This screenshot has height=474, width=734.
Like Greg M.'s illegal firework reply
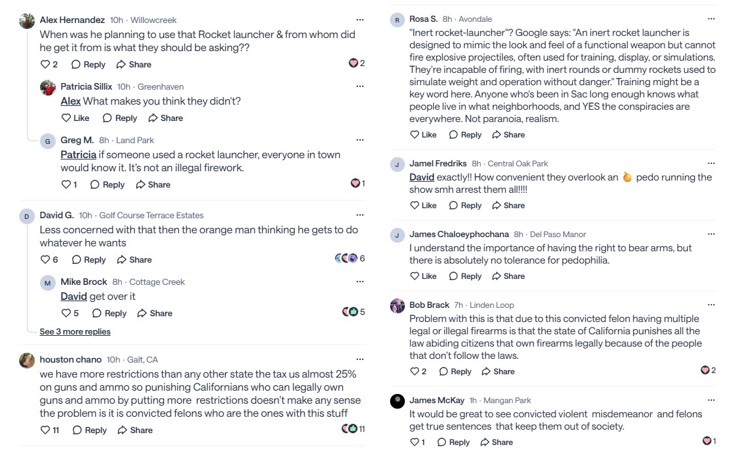(x=69, y=184)
